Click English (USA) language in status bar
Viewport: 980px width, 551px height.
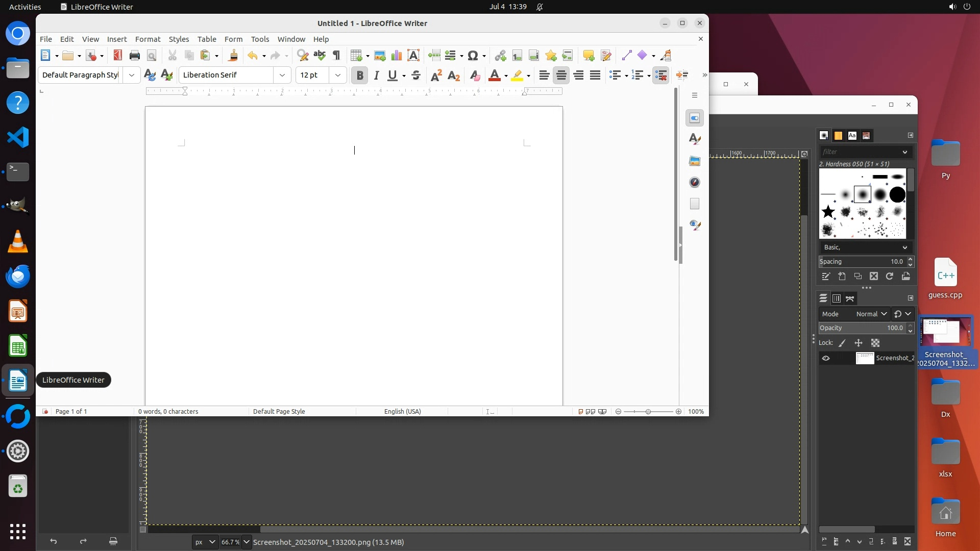(x=402, y=412)
